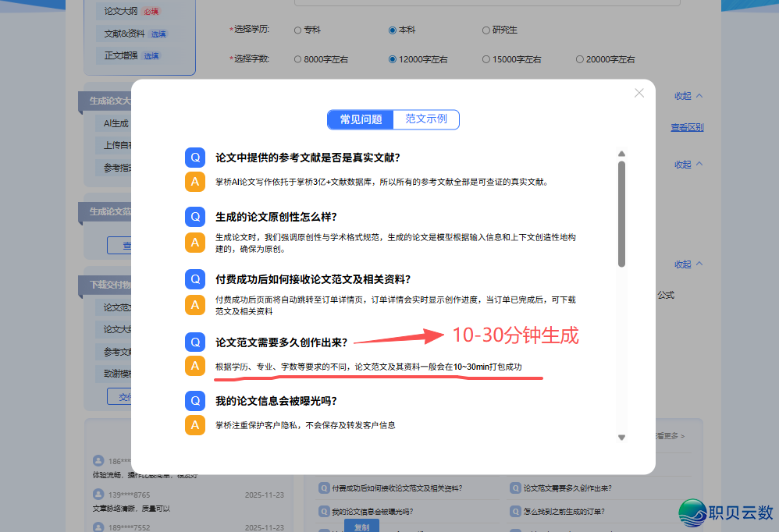The image size is (779, 532).
Task: Click A icon beside 付费成功后页面将自动跳转 answer
Action: [x=195, y=305]
